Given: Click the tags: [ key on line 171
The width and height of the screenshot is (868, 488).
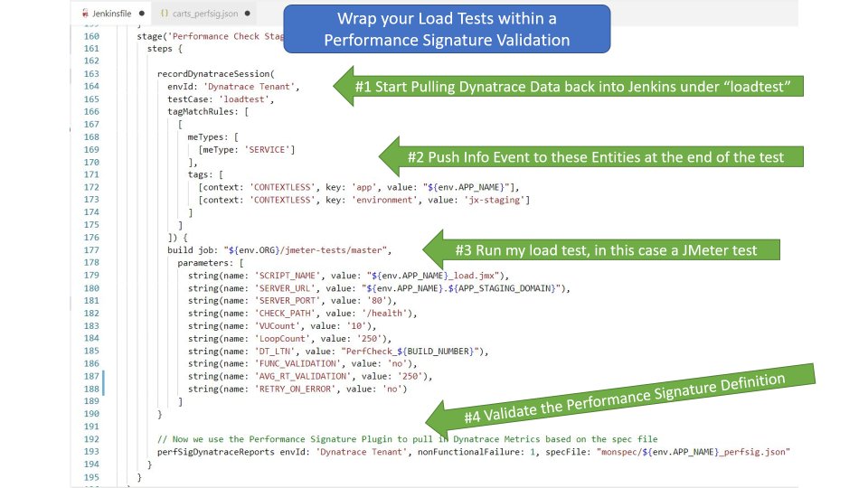Looking at the screenshot, I should [205, 174].
